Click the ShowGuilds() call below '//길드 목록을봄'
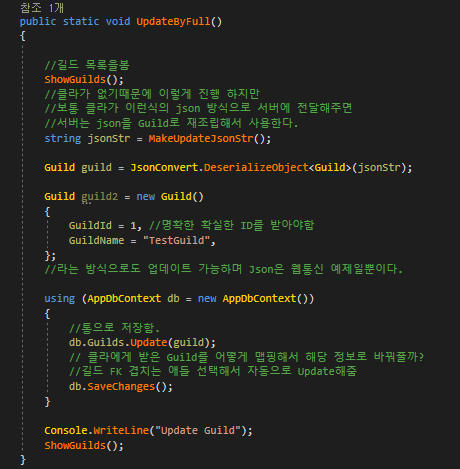 (x=84, y=80)
